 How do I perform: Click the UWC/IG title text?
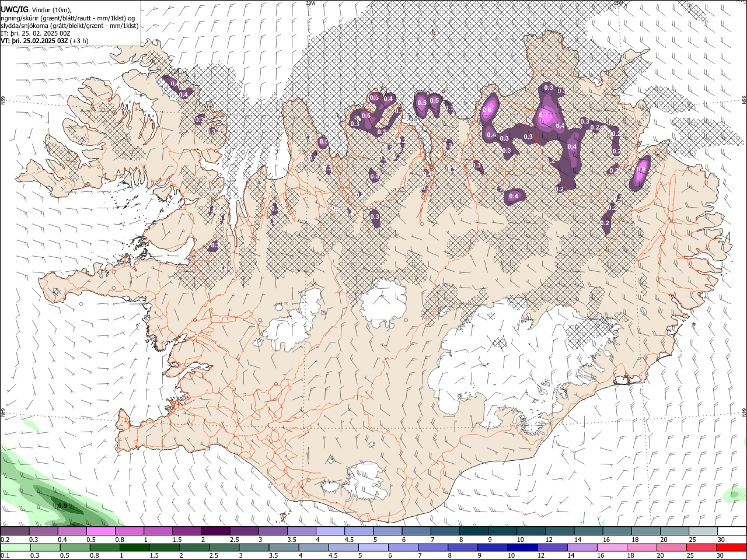click(x=14, y=9)
